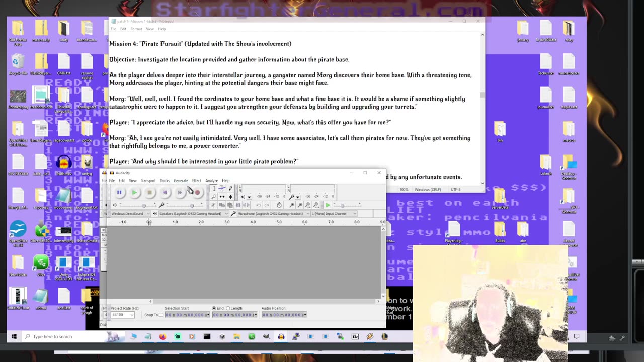Open Audacity's Tracks menu
The width and height of the screenshot is (644, 362).
click(x=165, y=180)
